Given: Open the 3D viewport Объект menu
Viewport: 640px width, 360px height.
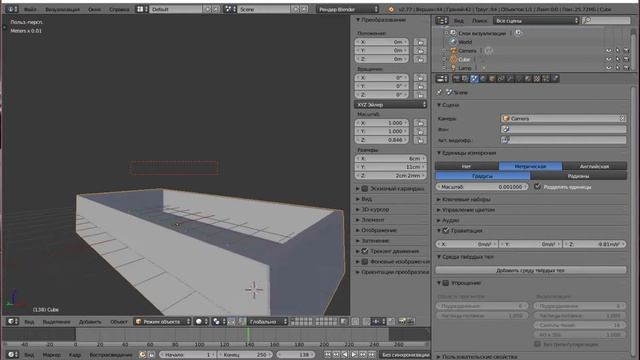Looking at the screenshot, I should [x=119, y=322].
